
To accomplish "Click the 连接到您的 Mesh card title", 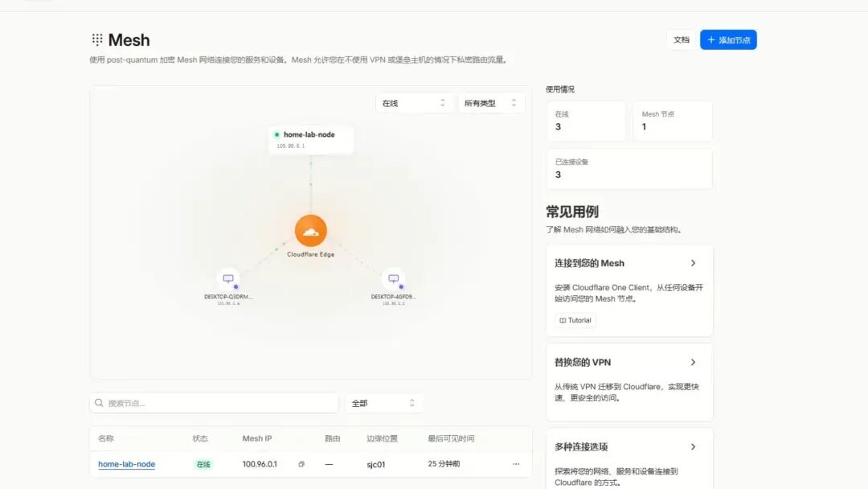I will 590,263.
